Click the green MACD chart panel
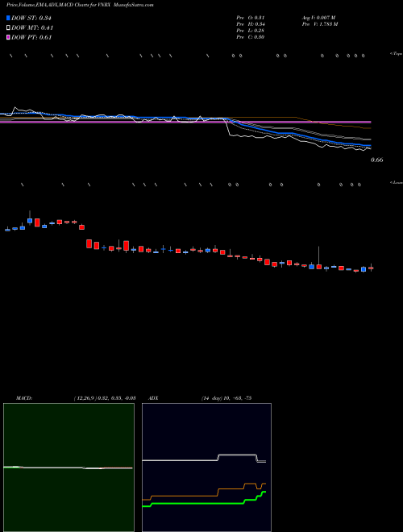Screen dimensions: 403x532 69,468
